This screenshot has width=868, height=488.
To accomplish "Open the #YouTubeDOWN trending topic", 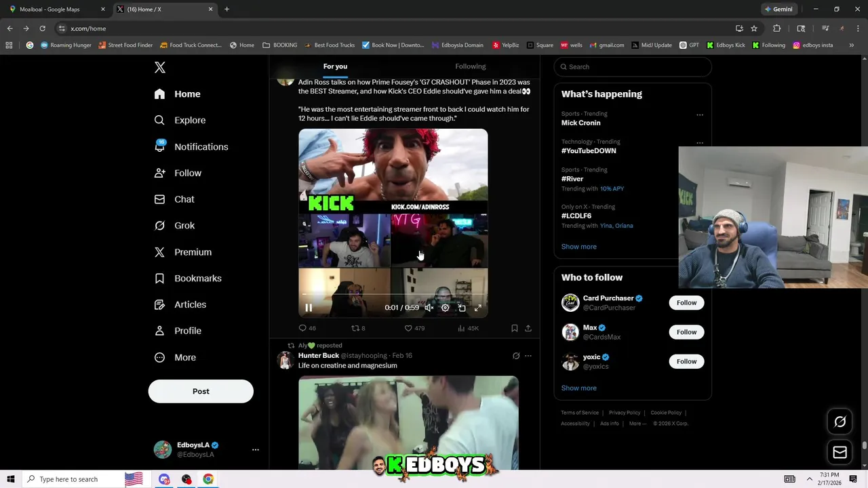I will tap(589, 150).
